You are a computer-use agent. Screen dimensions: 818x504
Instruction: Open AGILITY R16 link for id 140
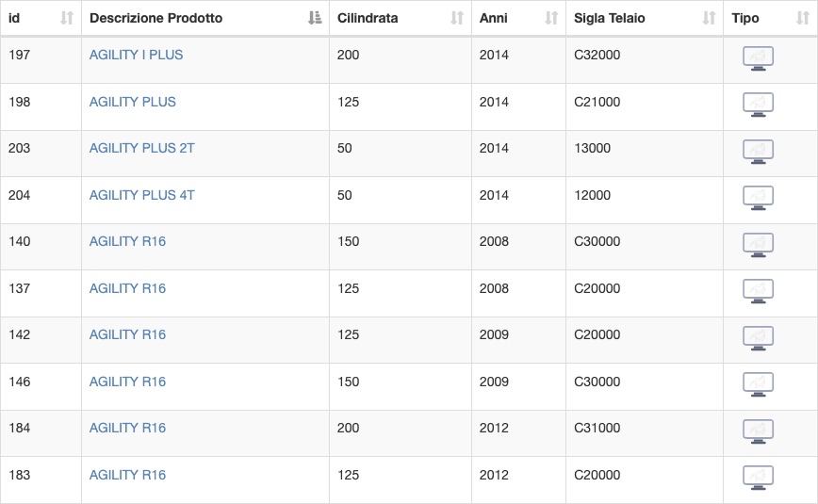point(127,241)
